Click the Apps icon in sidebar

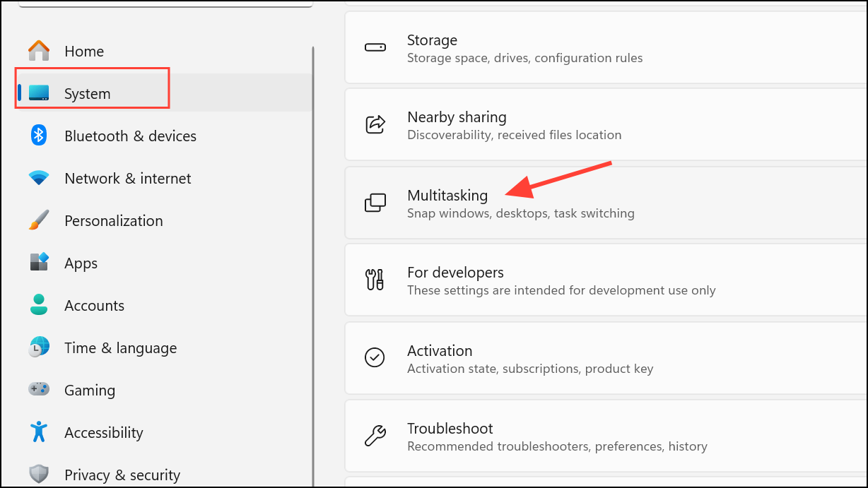click(38, 263)
